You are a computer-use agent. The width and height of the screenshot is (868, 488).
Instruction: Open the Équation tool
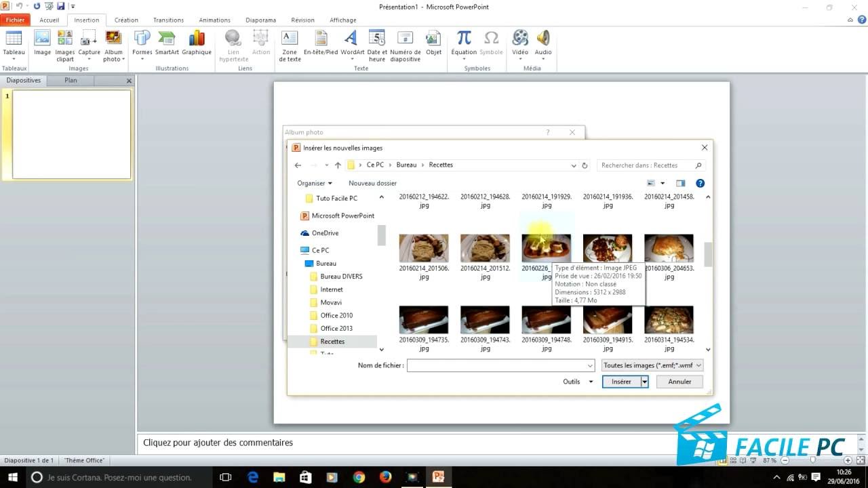464,45
